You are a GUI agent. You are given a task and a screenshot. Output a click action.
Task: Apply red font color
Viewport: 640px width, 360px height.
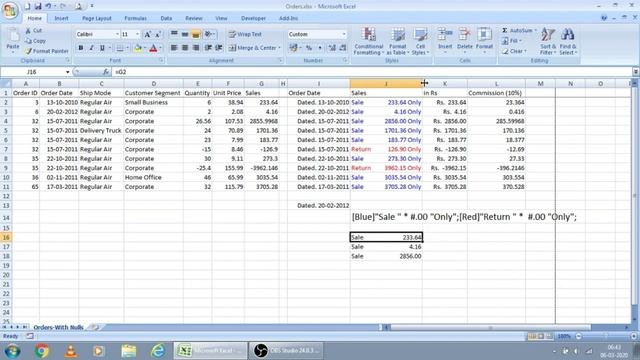[x=153, y=48]
